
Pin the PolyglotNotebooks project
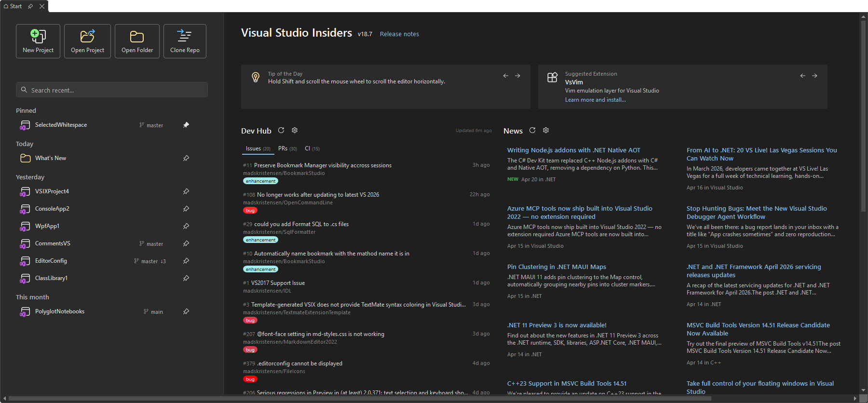pos(186,311)
